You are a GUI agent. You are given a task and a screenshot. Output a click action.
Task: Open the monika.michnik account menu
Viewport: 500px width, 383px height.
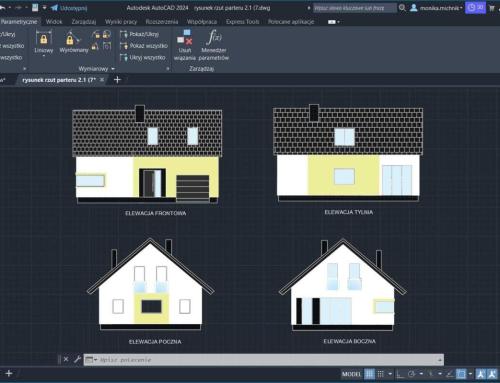coord(441,8)
